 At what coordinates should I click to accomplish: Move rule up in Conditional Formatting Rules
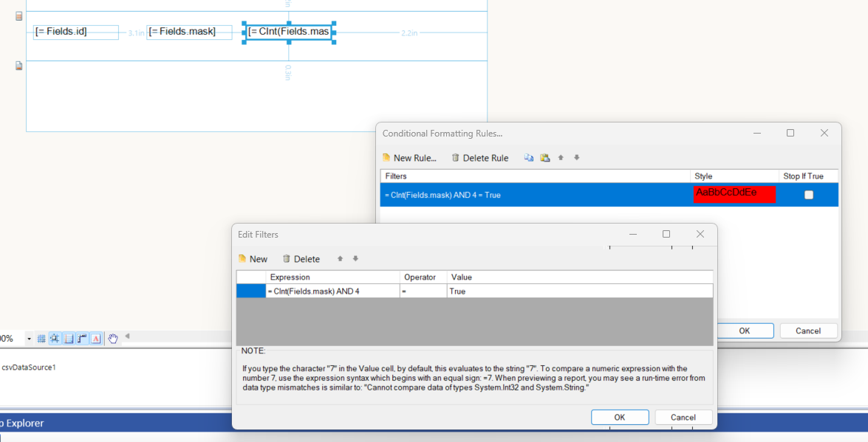[x=561, y=158]
